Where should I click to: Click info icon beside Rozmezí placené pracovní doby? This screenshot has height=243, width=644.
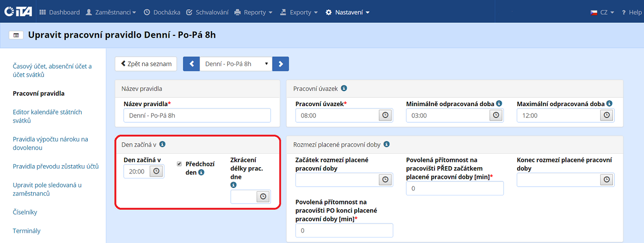click(386, 144)
